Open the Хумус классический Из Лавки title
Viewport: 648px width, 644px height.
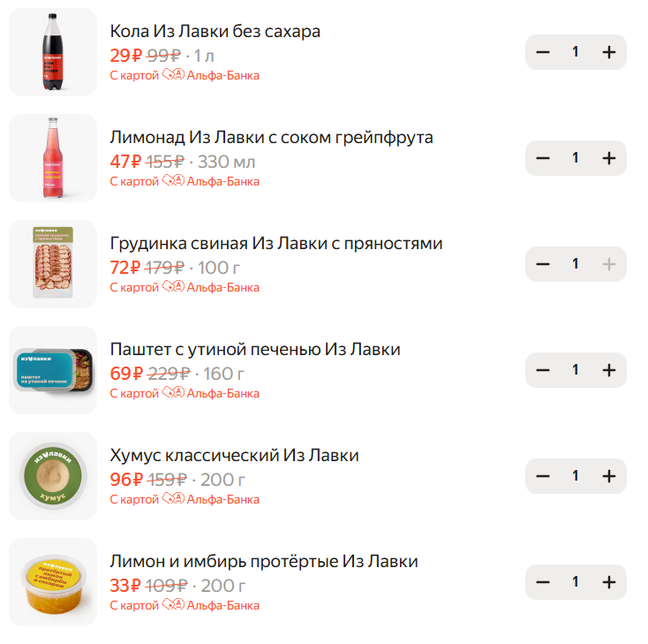pyautogui.click(x=234, y=456)
